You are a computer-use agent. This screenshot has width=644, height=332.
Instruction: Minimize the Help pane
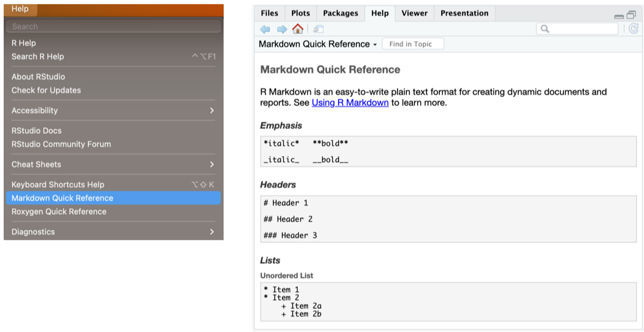coord(619,16)
